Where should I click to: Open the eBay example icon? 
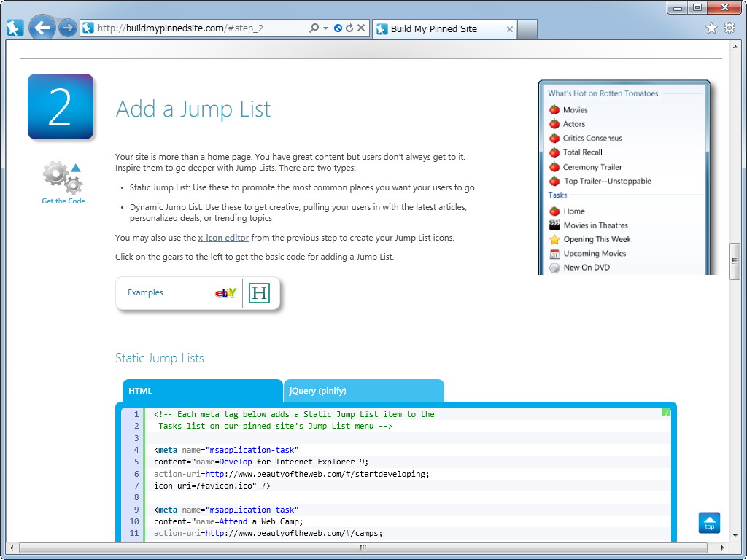coord(224,292)
